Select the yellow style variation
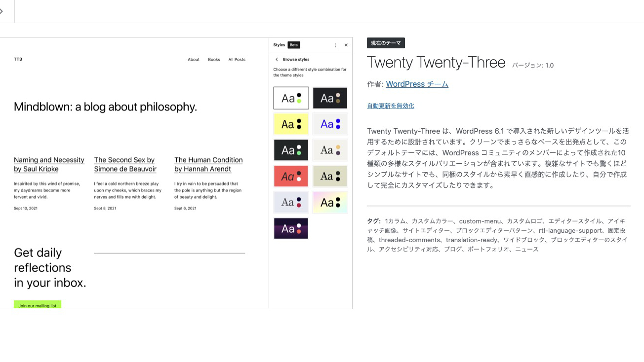Image resolution: width=644 pixels, height=362 pixels. 291,124
